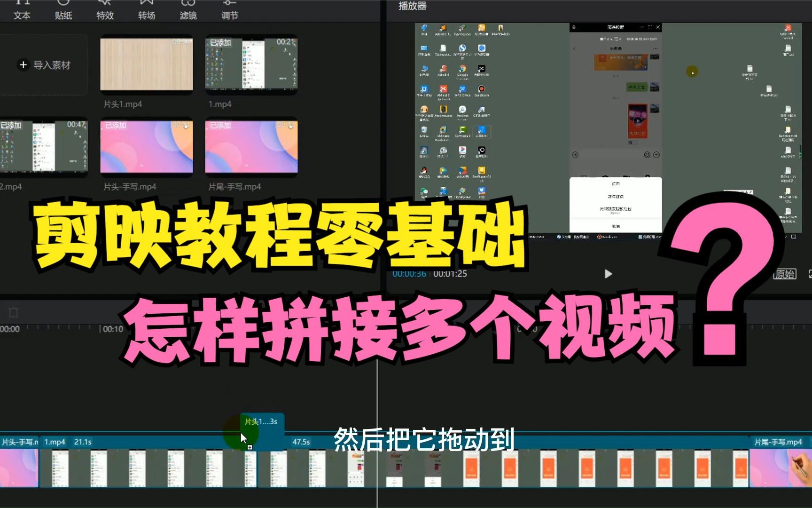The height and width of the screenshot is (508, 812).
Task: Select the 2.mp4 media thumbnail showing 00:47
Action: point(44,146)
